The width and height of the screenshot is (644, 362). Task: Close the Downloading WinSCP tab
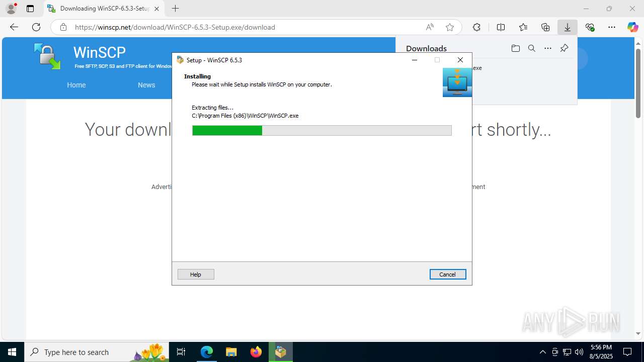[x=156, y=9]
